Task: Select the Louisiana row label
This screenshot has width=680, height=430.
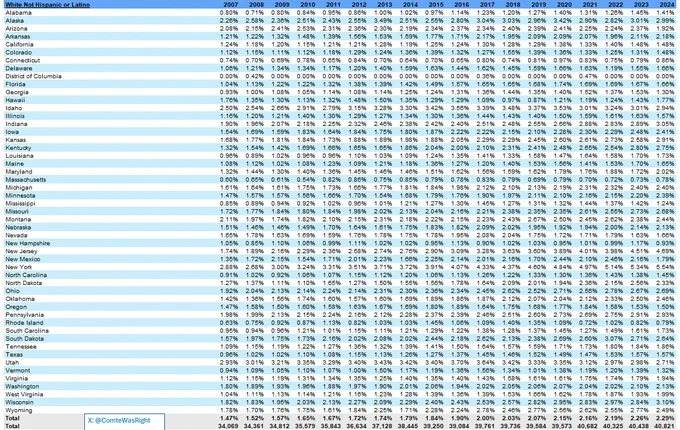Action: 19,156
